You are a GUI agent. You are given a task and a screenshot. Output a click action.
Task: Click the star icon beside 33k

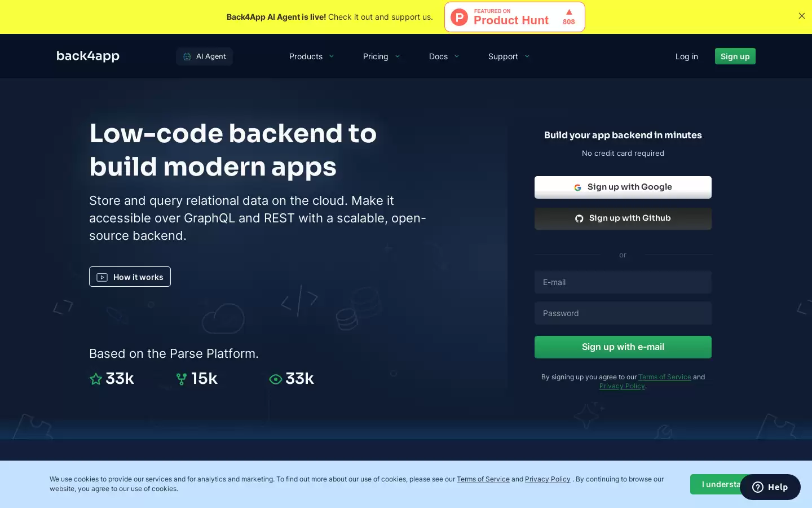tap(96, 379)
